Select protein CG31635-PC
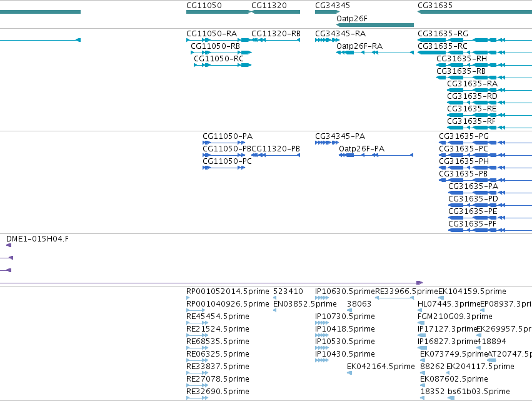 463,149
